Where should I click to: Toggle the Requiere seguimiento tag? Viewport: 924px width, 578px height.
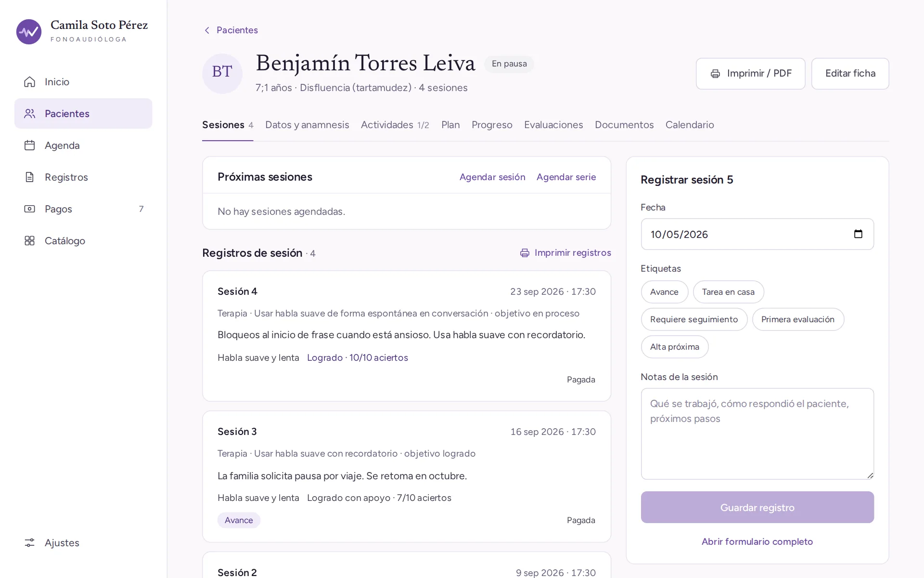pos(694,319)
